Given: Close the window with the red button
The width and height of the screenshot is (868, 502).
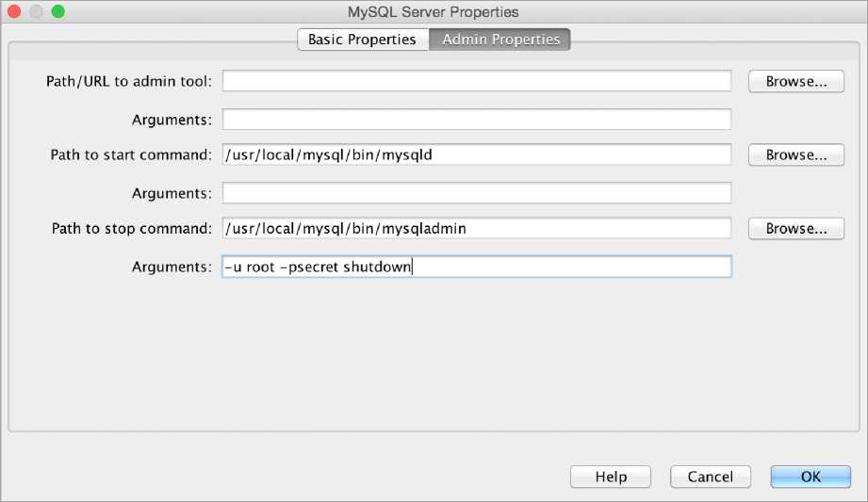Looking at the screenshot, I should coord(16,12).
